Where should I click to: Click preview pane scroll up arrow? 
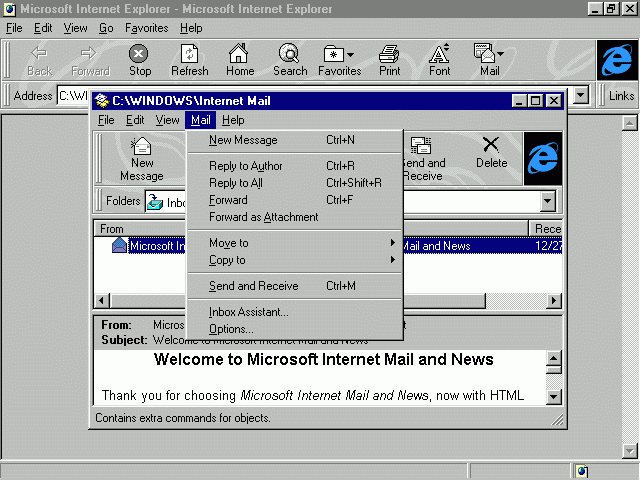(554, 358)
